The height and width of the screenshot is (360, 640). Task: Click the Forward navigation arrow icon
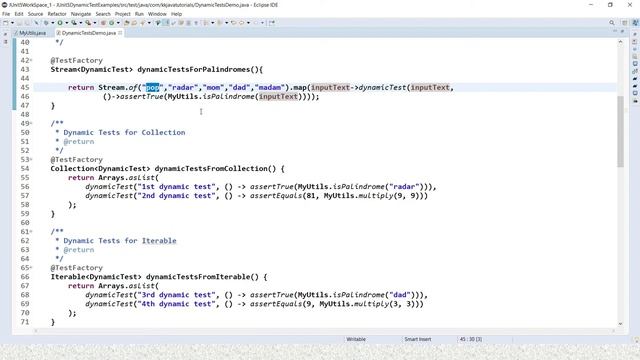pyautogui.click(x=256, y=23)
